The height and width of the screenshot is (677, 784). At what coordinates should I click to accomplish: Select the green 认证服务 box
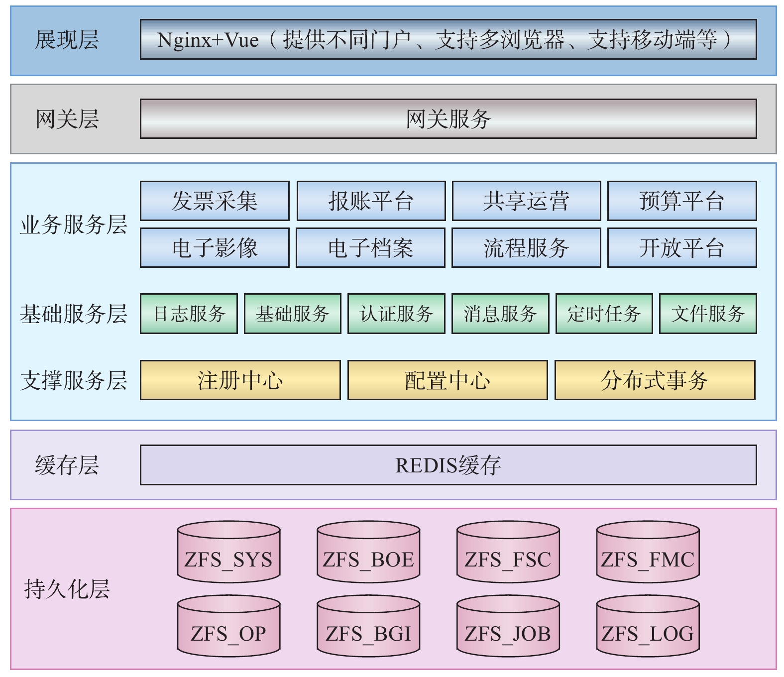click(396, 314)
